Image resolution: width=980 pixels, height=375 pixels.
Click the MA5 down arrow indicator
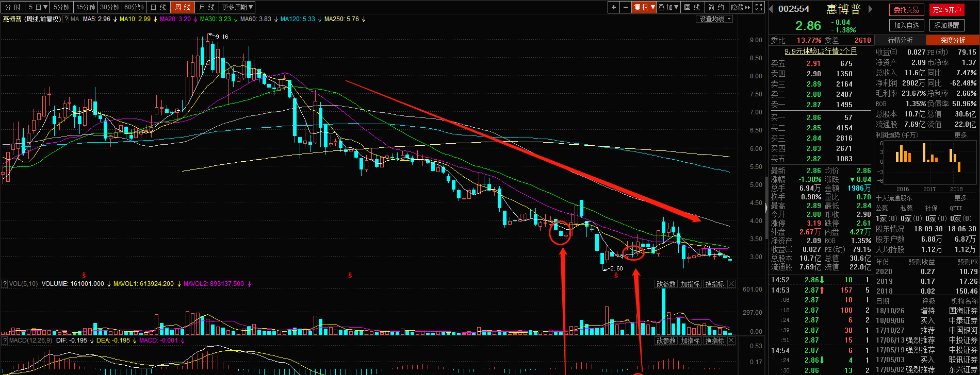point(115,19)
